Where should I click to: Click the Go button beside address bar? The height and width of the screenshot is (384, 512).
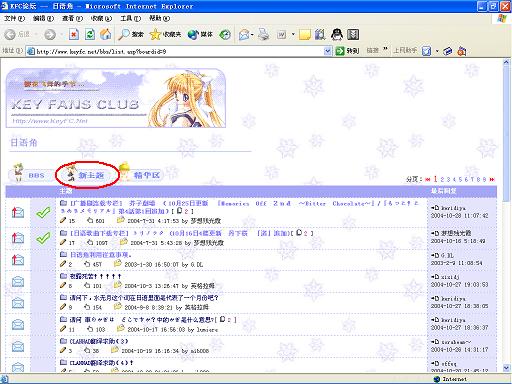(348, 51)
